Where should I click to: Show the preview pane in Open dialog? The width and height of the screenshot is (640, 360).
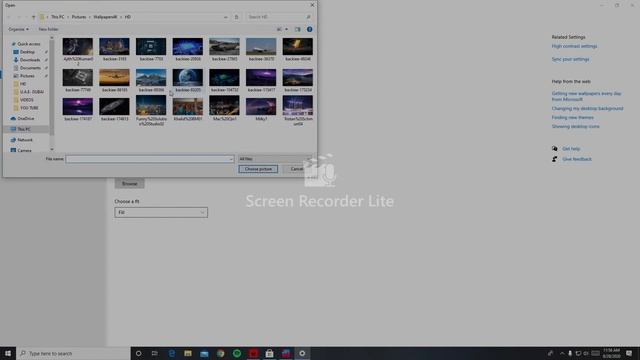coord(298,29)
